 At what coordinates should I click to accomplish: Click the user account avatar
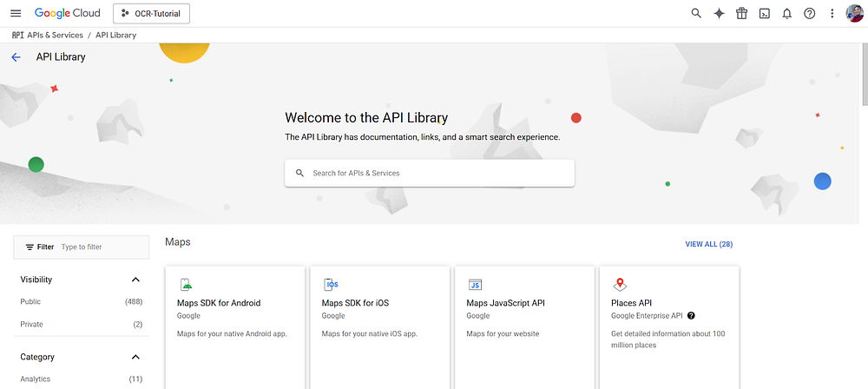855,13
